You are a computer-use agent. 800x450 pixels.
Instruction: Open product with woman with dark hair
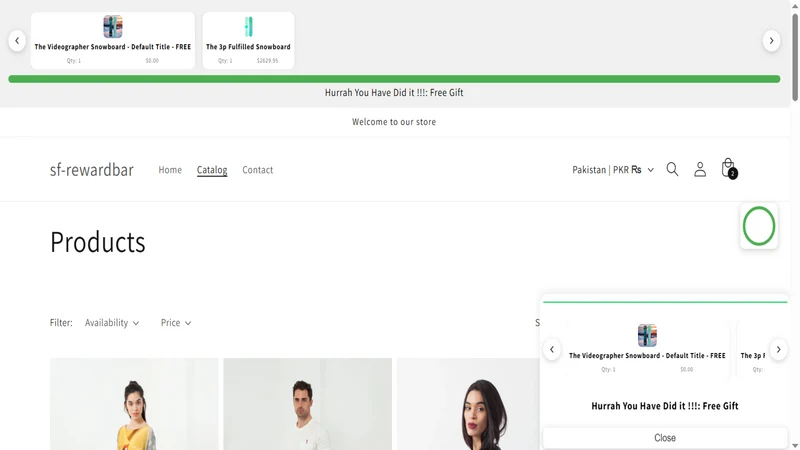pos(468,404)
